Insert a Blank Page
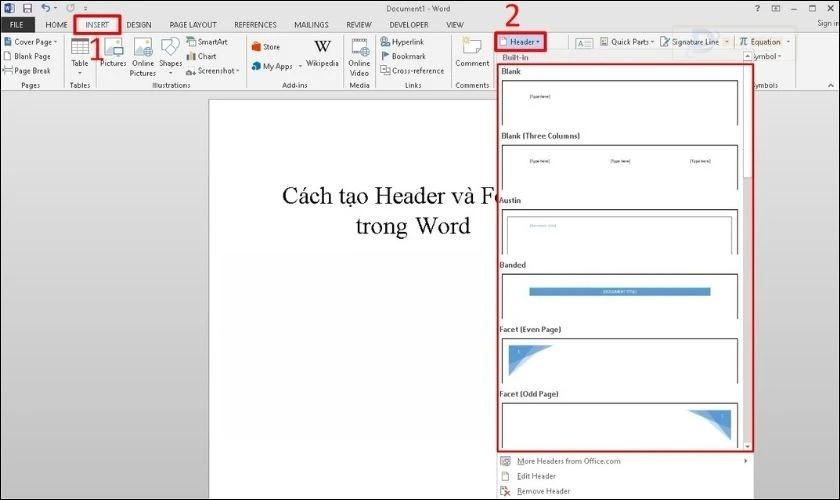Viewport: 840px width, 500px height. coord(27,56)
